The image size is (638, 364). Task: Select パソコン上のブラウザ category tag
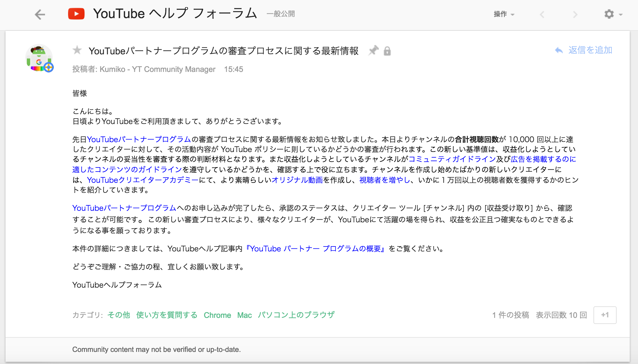coord(296,315)
